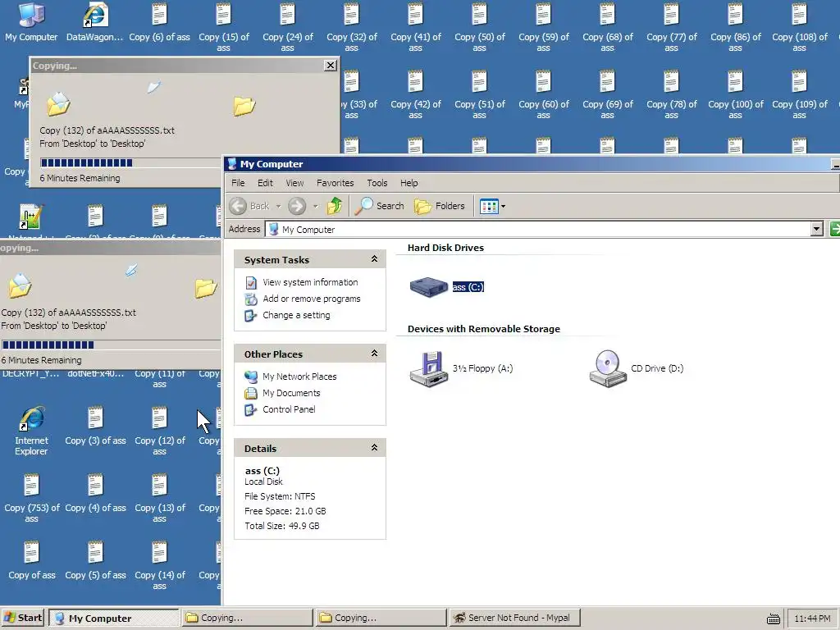Click the Start button
The height and width of the screenshot is (630, 840).
(22, 618)
